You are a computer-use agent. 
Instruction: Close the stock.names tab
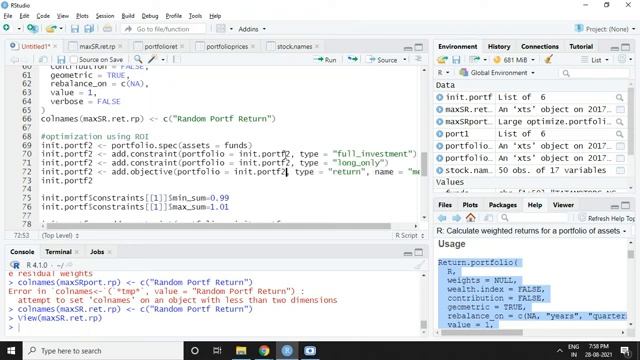tap(317, 47)
